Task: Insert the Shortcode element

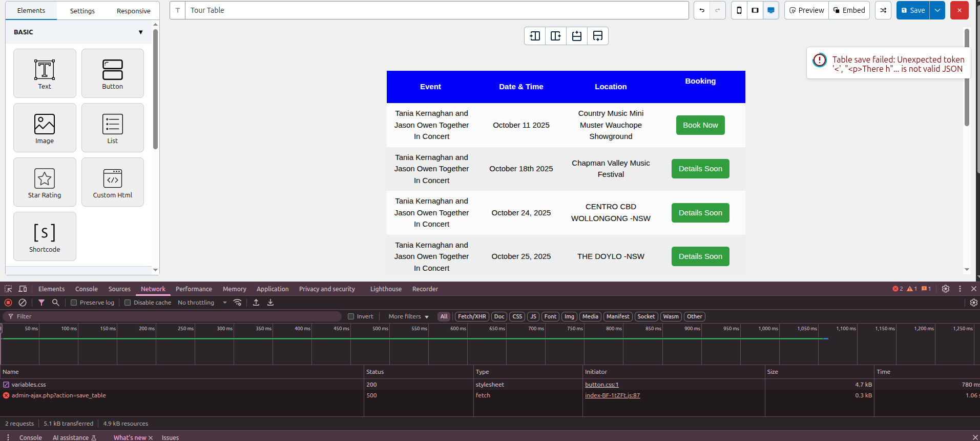Action: coord(45,236)
